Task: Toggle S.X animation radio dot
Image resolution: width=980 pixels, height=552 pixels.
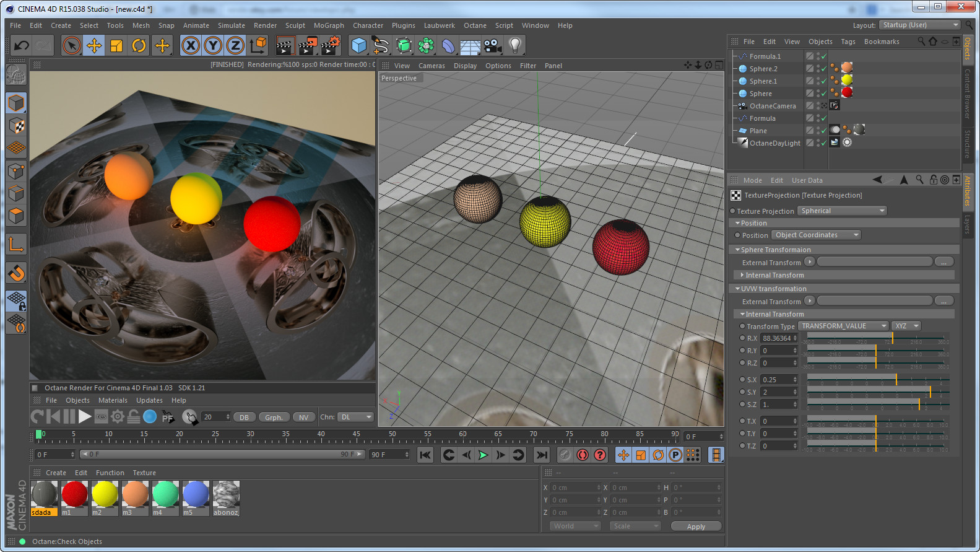Action: (742, 379)
